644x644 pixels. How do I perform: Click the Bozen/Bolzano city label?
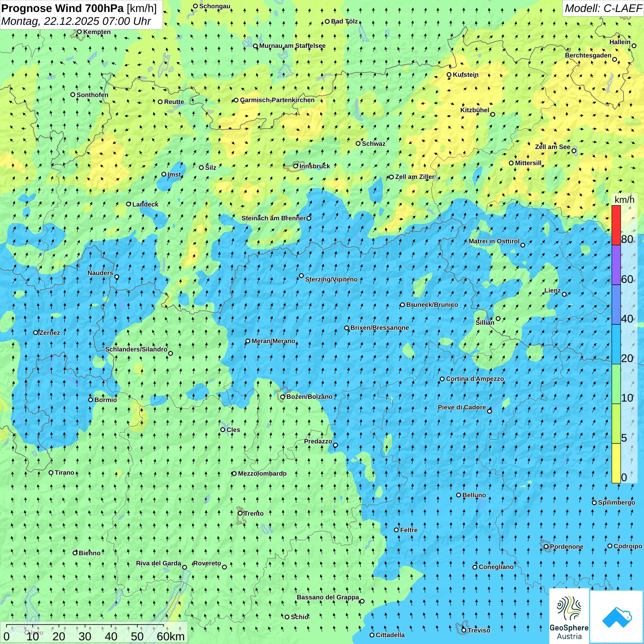coord(309,397)
